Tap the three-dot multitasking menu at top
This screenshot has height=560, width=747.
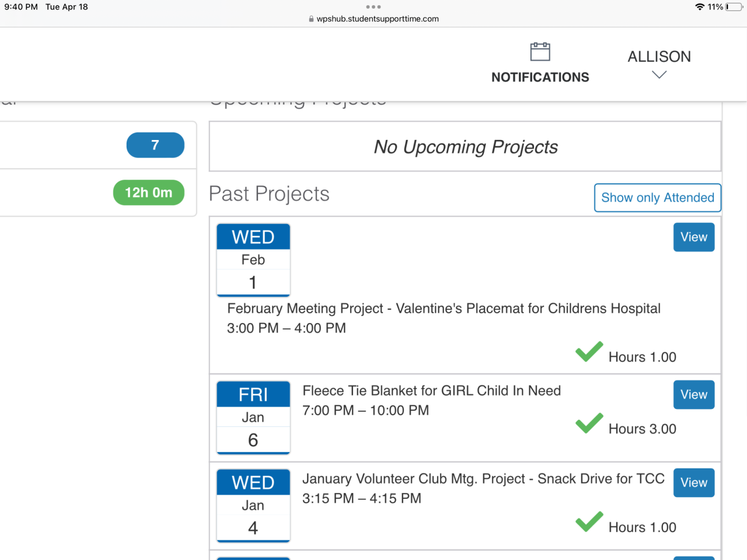373,7
